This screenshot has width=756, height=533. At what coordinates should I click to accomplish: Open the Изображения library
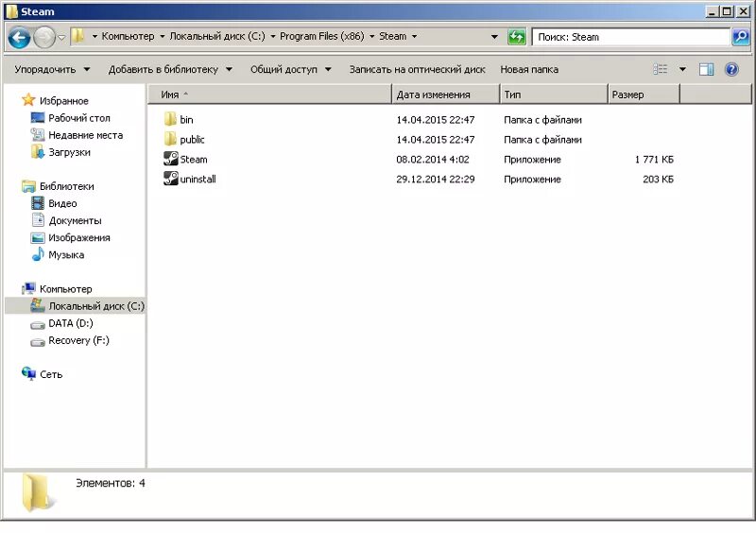point(79,238)
